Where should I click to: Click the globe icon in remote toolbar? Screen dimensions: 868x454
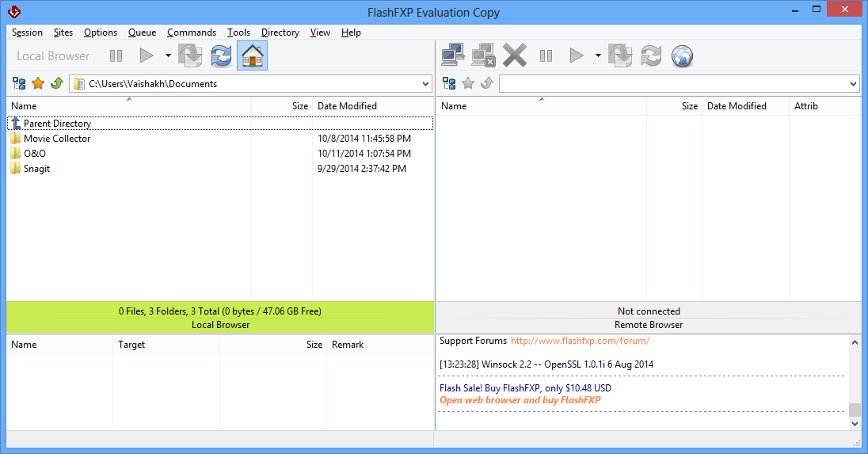(682, 56)
